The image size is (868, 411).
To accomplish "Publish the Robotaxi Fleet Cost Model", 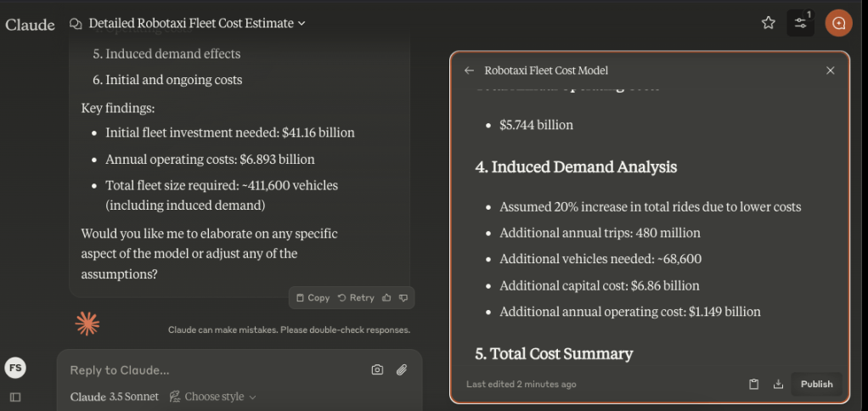I will (x=816, y=384).
